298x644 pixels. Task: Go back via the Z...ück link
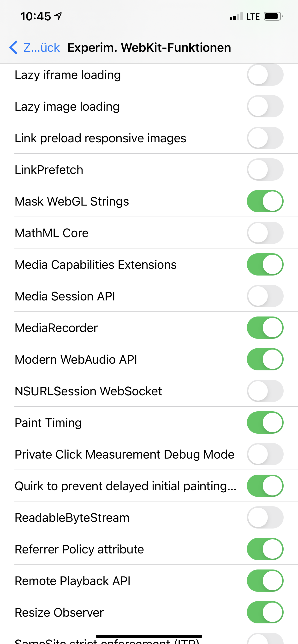[x=41, y=47]
